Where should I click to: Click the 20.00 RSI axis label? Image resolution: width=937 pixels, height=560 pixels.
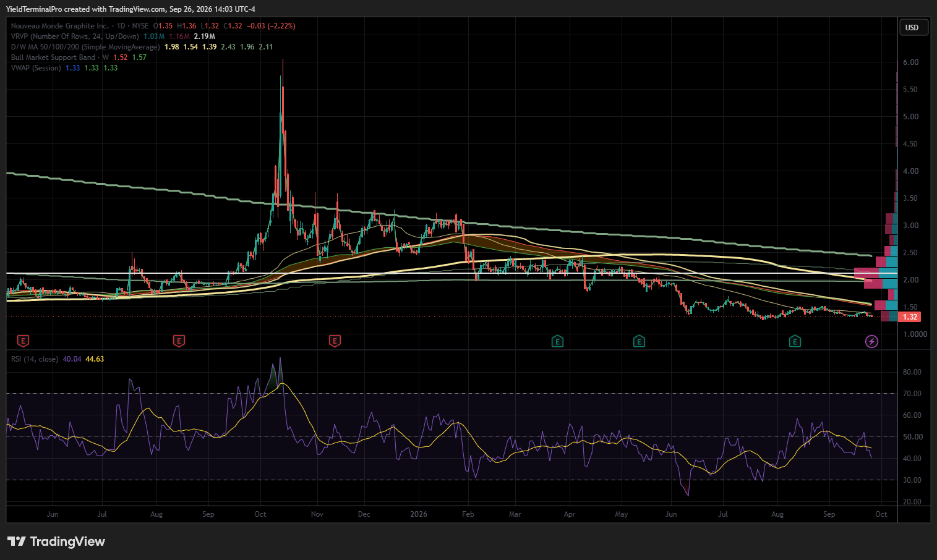click(x=912, y=502)
